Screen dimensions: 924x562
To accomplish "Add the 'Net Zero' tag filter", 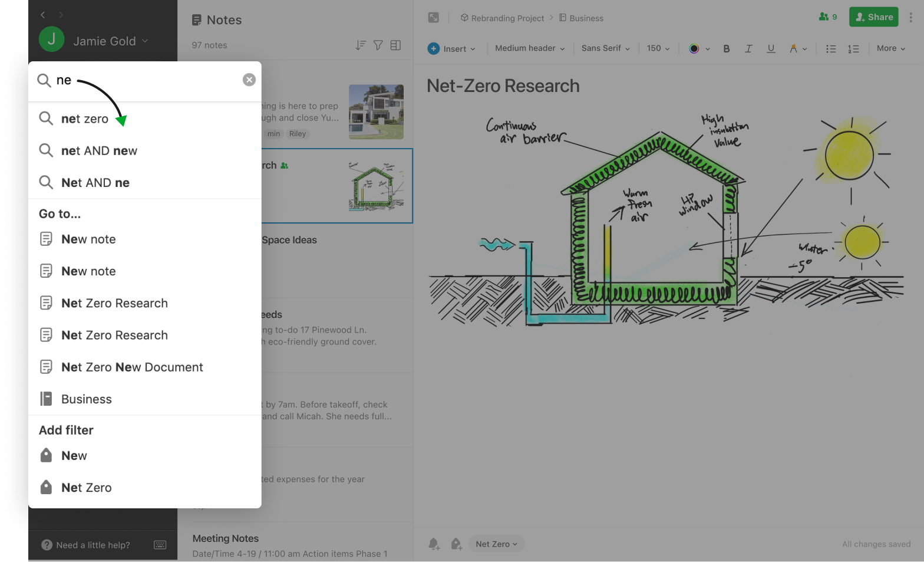I will click(145, 487).
